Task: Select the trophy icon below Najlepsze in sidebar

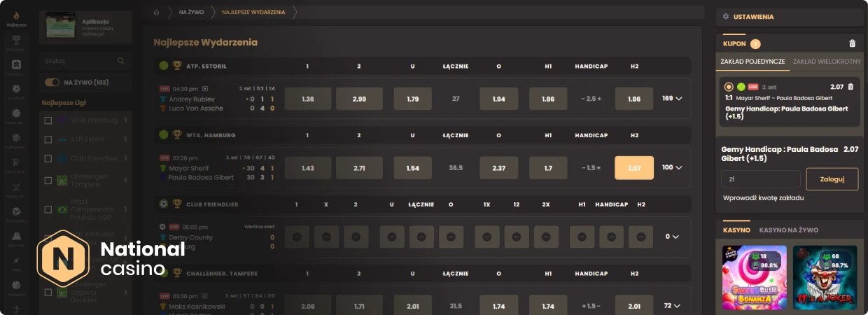Action: click(16, 39)
